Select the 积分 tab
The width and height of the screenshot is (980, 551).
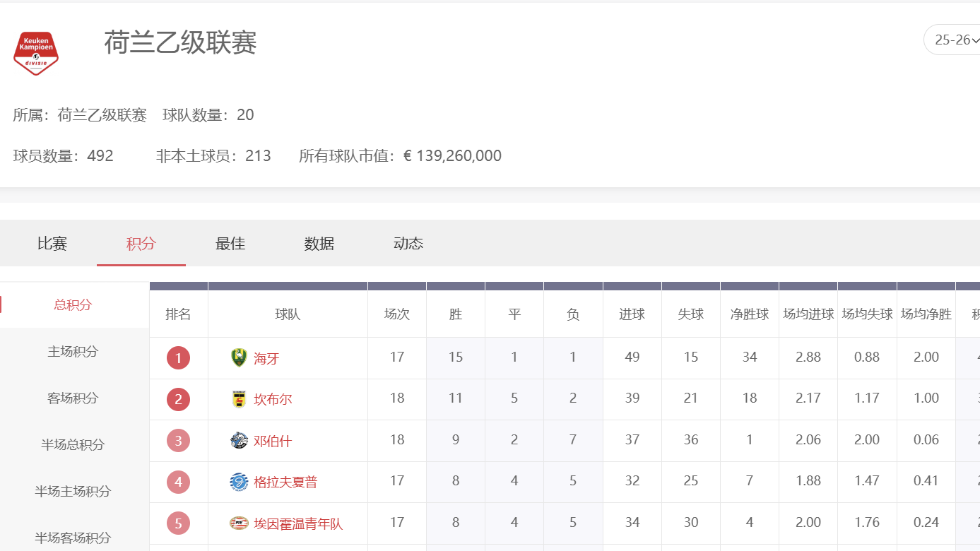(x=141, y=243)
